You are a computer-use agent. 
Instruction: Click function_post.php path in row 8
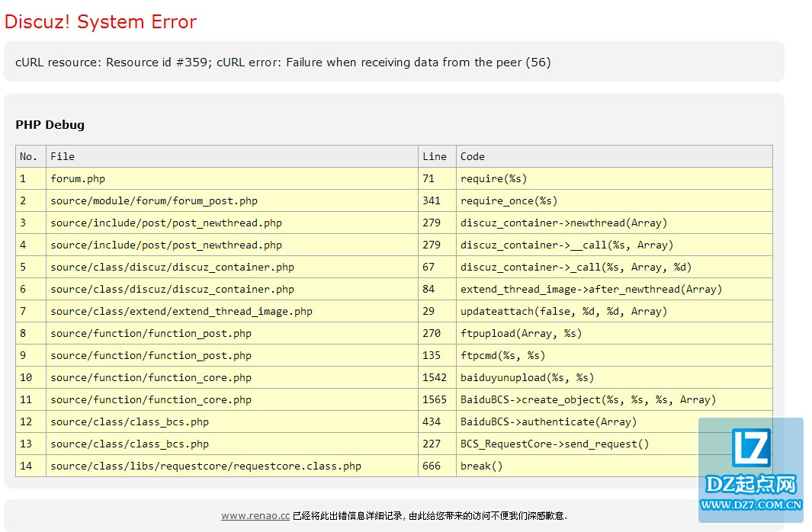tap(151, 334)
